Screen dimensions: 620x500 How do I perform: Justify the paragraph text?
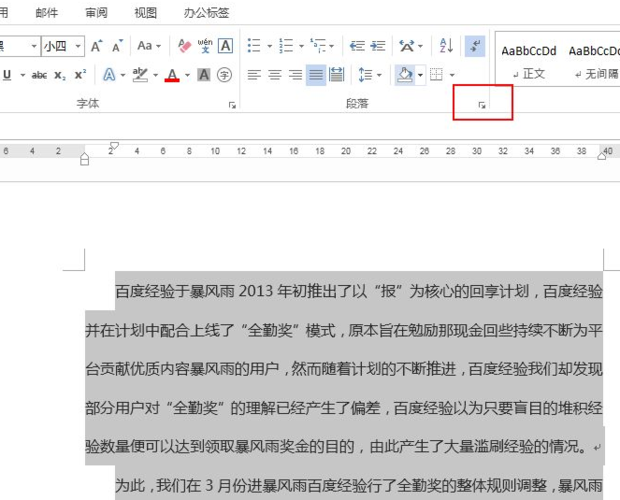pyautogui.click(x=316, y=74)
